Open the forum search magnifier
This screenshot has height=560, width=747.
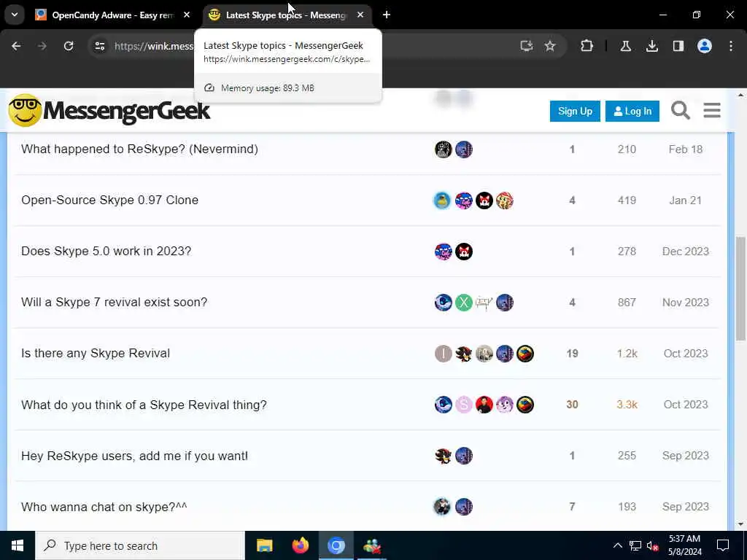click(681, 111)
